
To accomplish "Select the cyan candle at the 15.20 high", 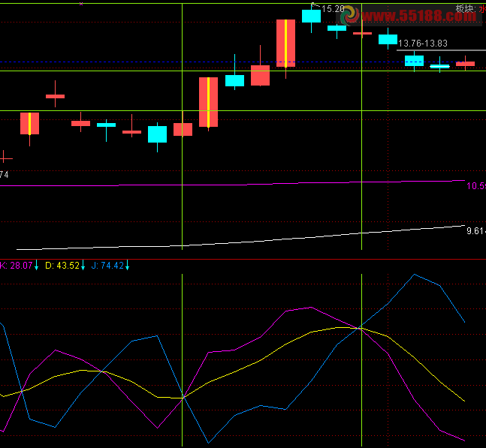I will coord(311,16).
